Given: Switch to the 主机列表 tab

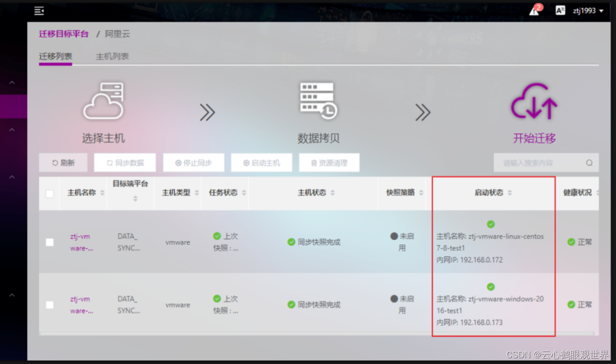Looking at the screenshot, I should tap(112, 56).
